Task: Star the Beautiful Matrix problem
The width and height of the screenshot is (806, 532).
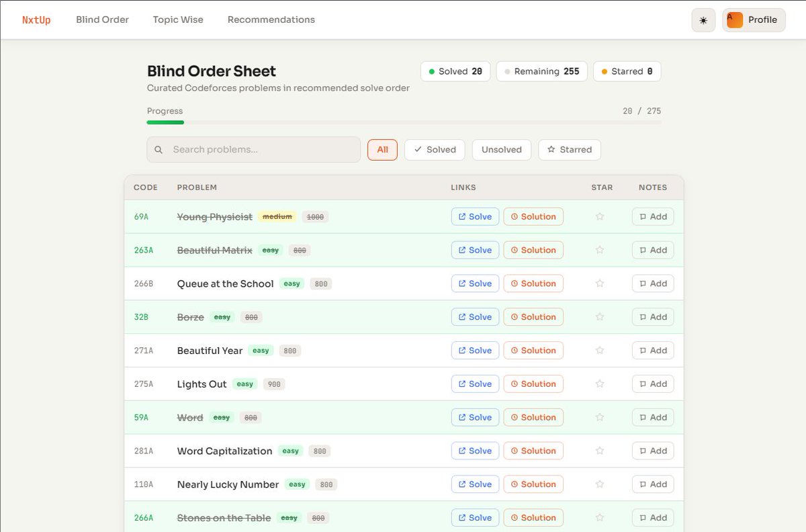Action: (600, 250)
